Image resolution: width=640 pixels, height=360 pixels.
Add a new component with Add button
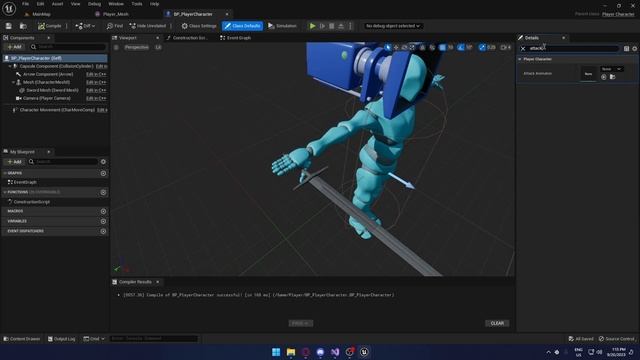(14, 47)
